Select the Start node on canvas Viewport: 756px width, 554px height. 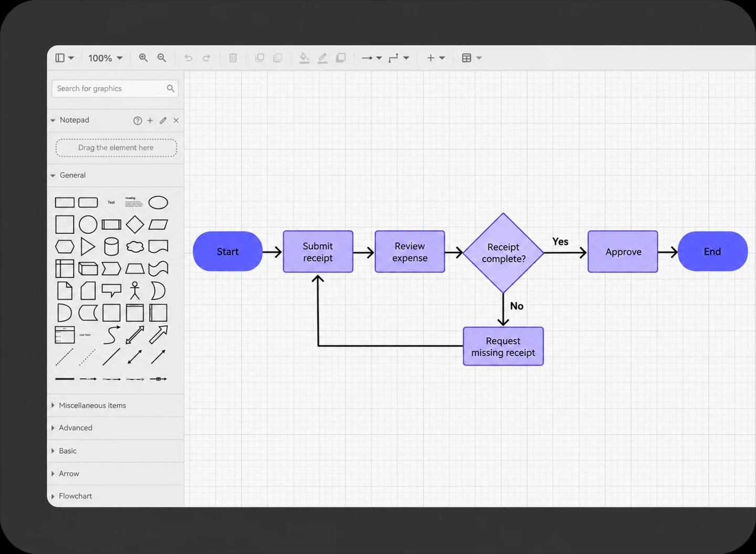pos(228,252)
